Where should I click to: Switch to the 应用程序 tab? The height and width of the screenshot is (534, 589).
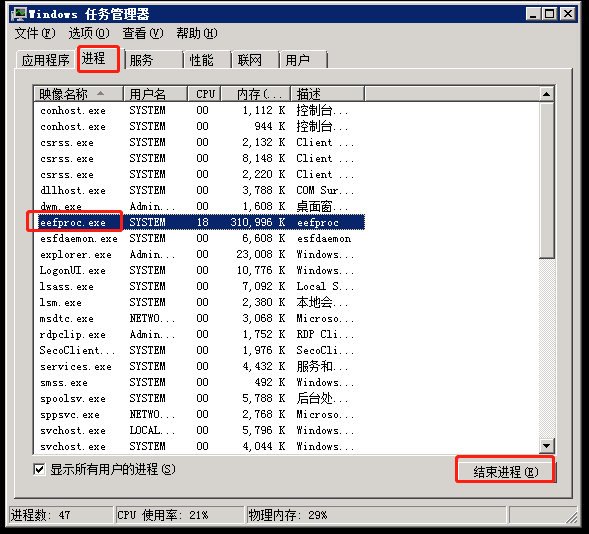tap(46, 60)
